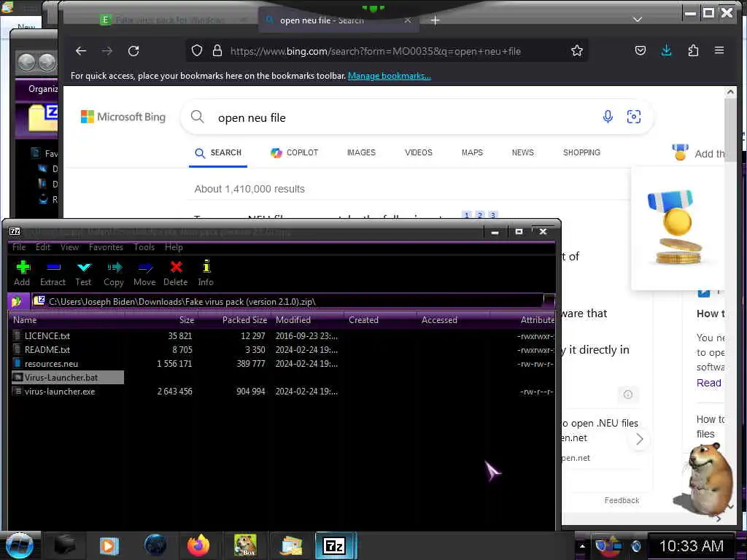747x560 pixels.
Task: Open the Firefox extensions icon
Action: [x=693, y=50]
